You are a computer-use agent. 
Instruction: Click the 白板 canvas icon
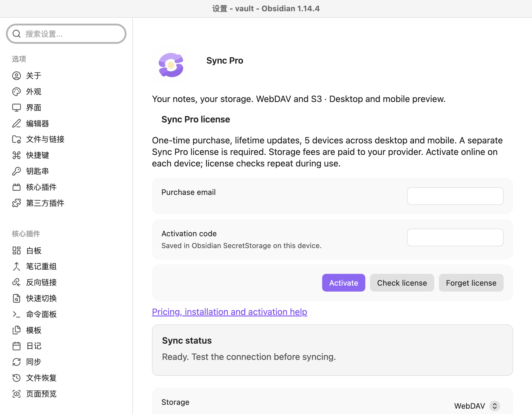click(x=17, y=251)
